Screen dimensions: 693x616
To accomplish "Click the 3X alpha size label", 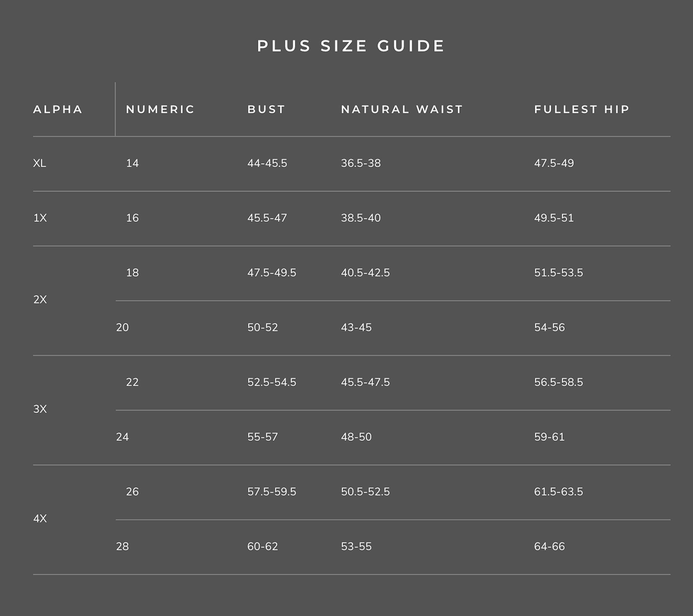I will 40,409.
